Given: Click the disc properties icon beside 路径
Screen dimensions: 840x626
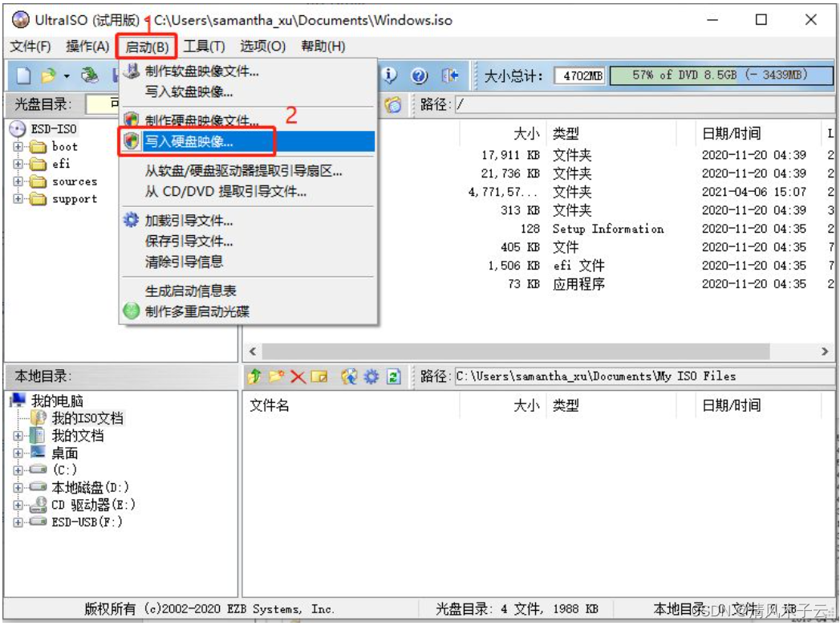Looking at the screenshot, I should tap(393, 104).
